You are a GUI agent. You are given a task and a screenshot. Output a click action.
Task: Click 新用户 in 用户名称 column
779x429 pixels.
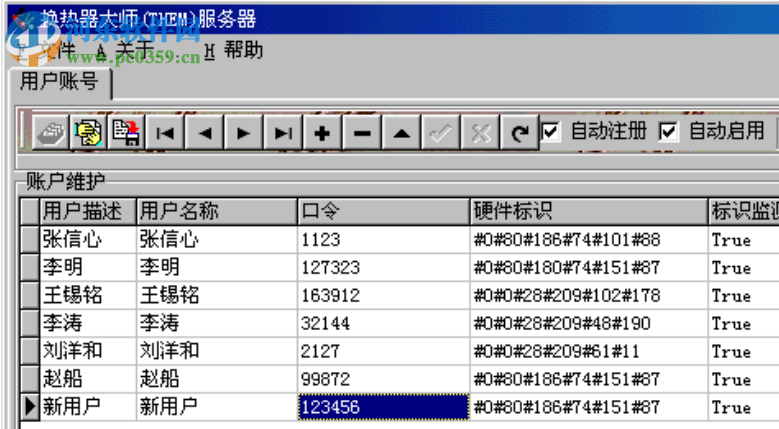click(x=217, y=407)
